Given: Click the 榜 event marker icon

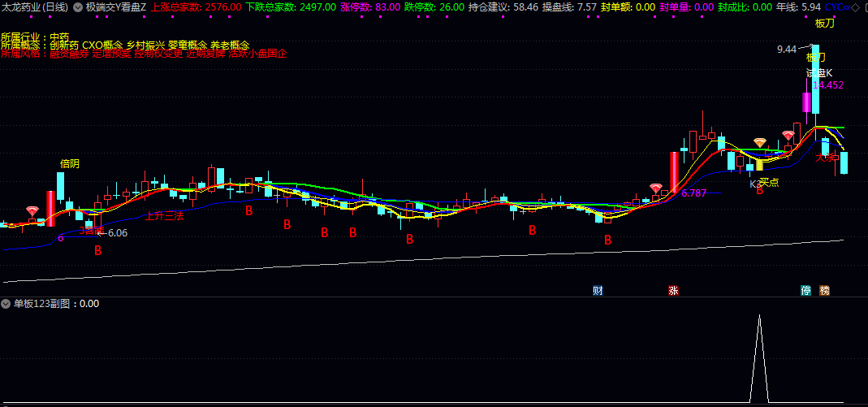Looking at the screenshot, I should [x=825, y=290].
